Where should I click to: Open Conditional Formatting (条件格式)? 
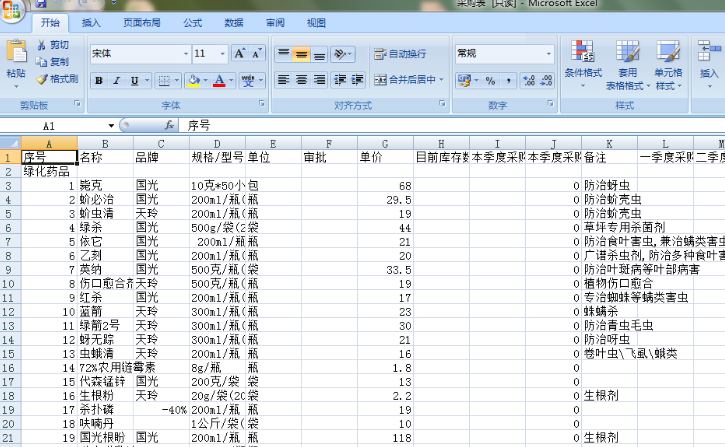[x=583, y=65]
